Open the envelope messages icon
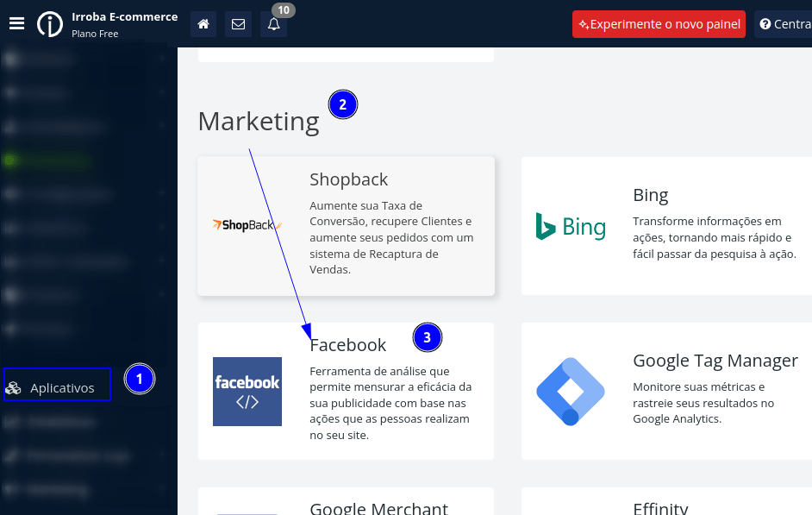The image size is (812, 515). click(238, 24)
